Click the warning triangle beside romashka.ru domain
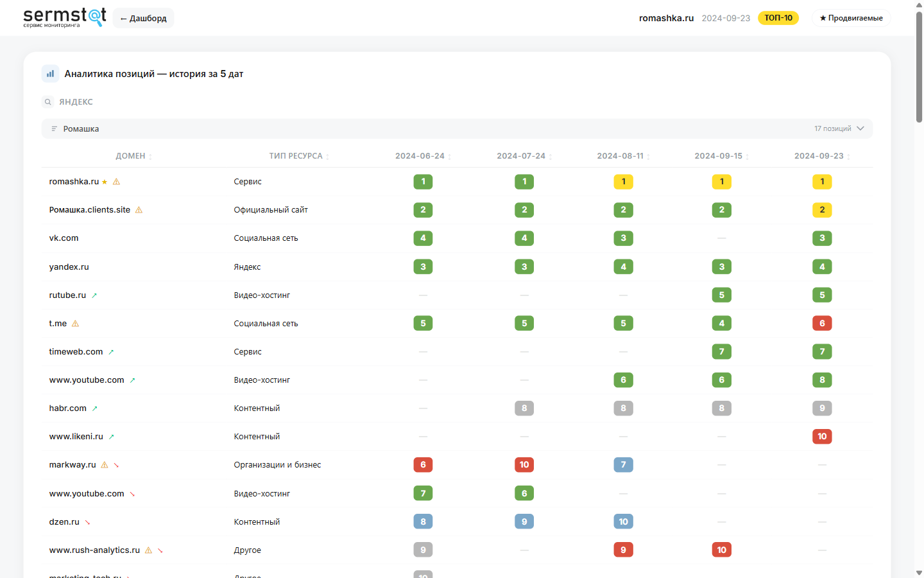This screenshot has width=924, height=578. (116, 182)
